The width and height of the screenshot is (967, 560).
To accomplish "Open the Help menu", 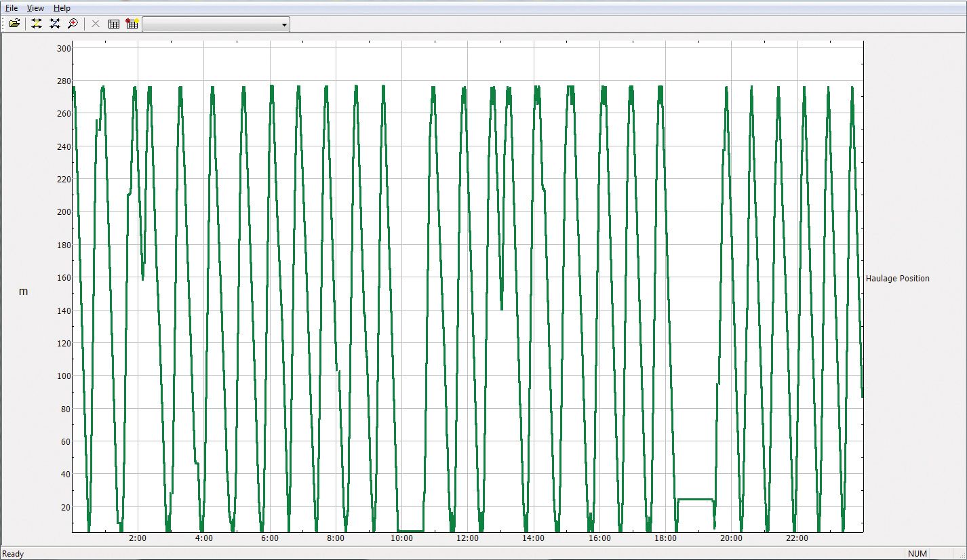I will point(62,8).
